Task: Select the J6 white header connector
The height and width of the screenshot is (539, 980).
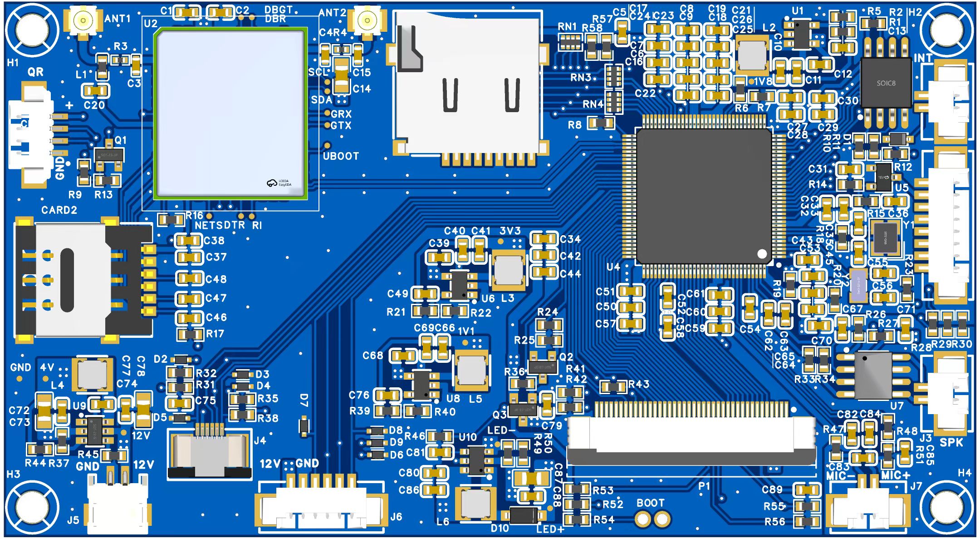Action: (321, 503)
